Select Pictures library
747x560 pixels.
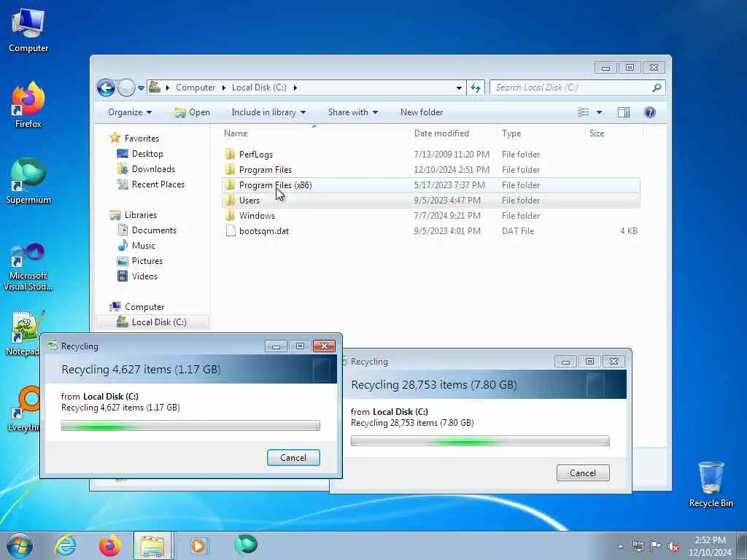tap(140, 261)
